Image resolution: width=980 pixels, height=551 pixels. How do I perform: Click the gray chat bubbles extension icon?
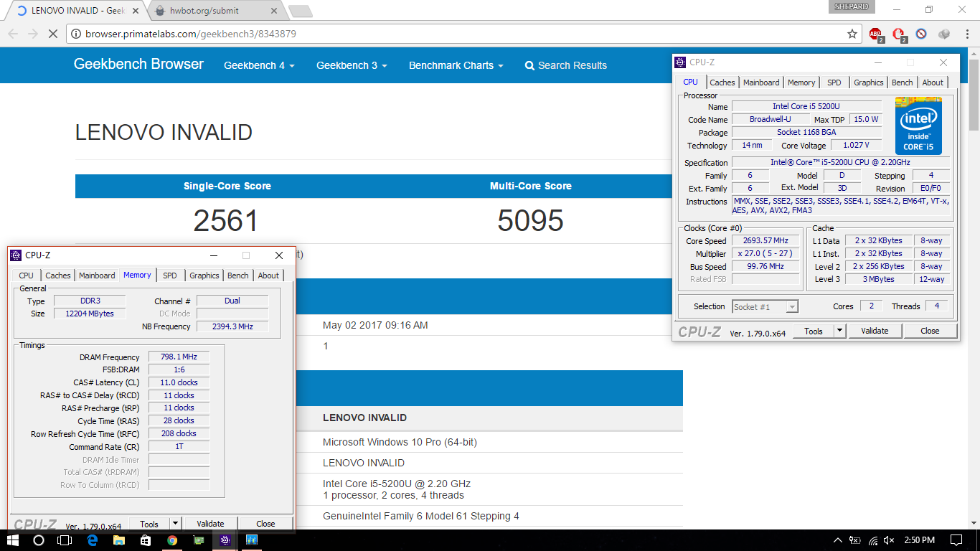coord(944,34)
